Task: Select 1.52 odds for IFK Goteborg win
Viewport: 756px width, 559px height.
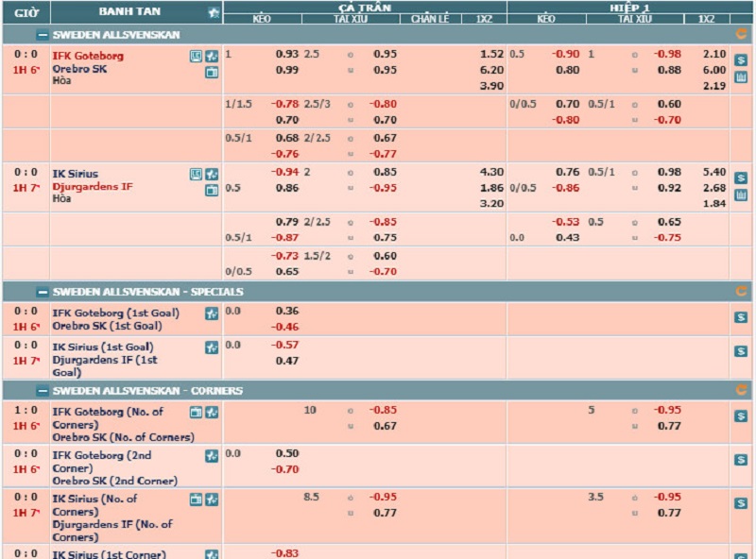Action: pyautogui.click(x=491, y=55)
